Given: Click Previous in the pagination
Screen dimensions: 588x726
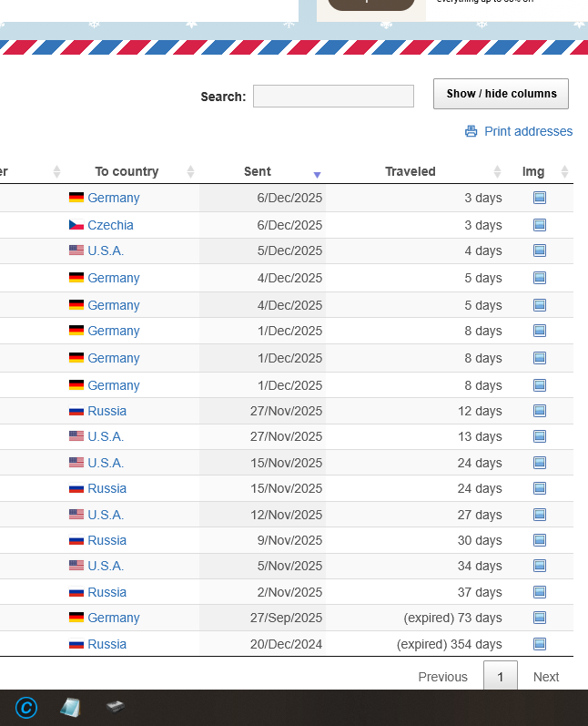Looking at the screenshot, I should click(x=442, y=677).
